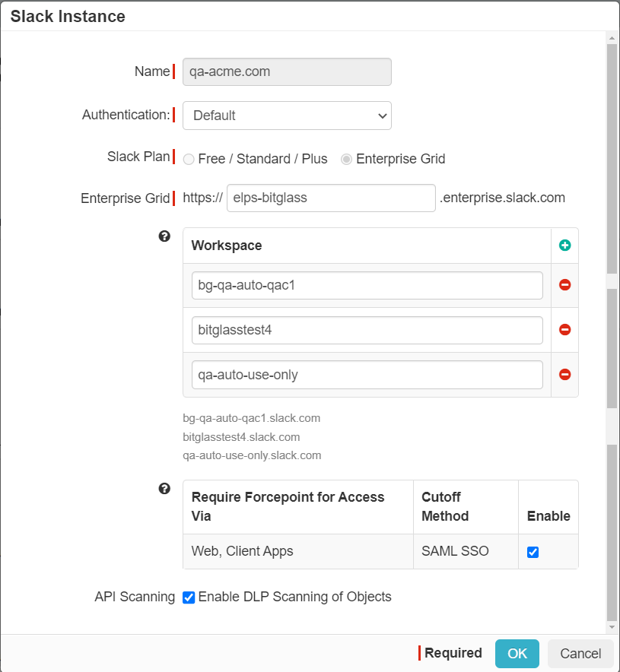Remove the bitglasstest4 workspace row
Viewport: 620px width, 672px height.
(x=564, y=330)
